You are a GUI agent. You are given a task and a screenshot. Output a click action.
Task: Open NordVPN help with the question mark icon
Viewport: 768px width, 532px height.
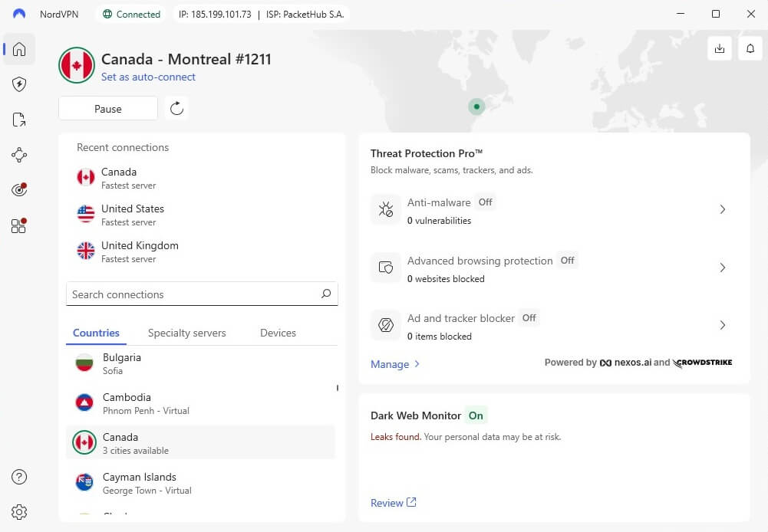[19, 476]
